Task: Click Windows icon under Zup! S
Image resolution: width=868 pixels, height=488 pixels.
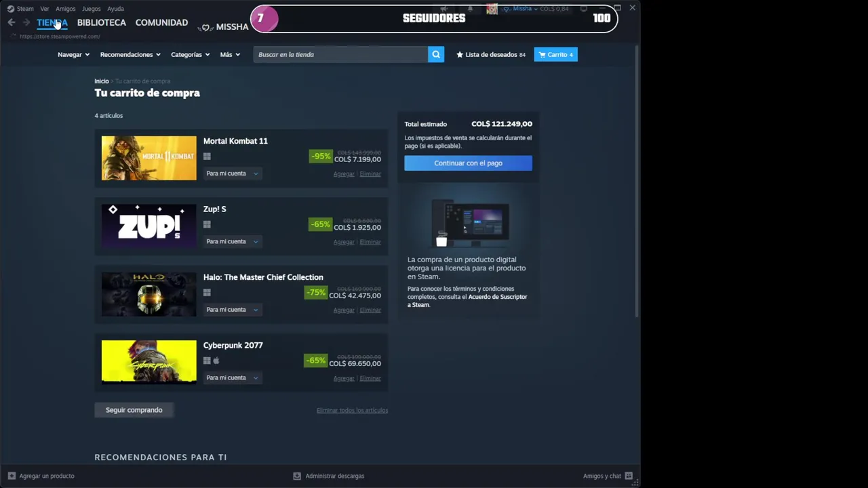Action: (x=207, y=224)
